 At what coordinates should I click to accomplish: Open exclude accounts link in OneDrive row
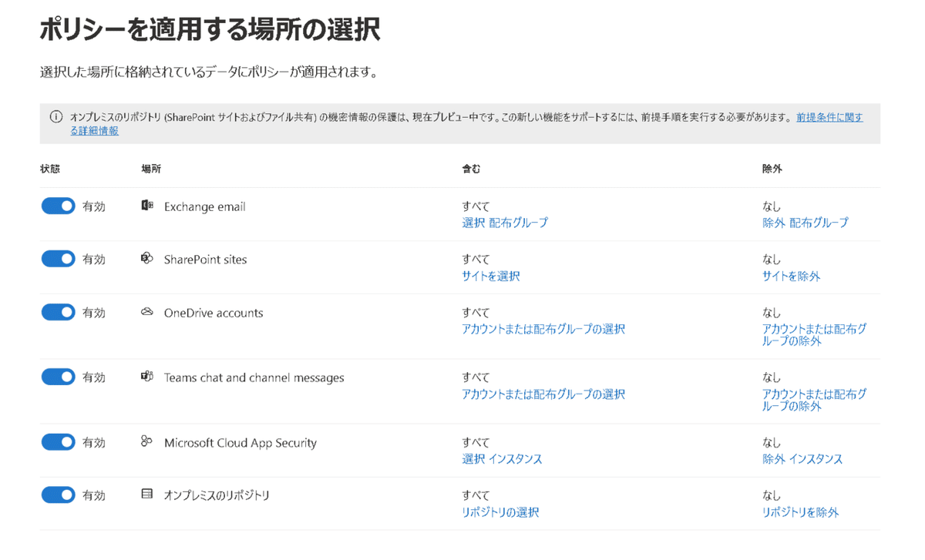click(815, 334)
